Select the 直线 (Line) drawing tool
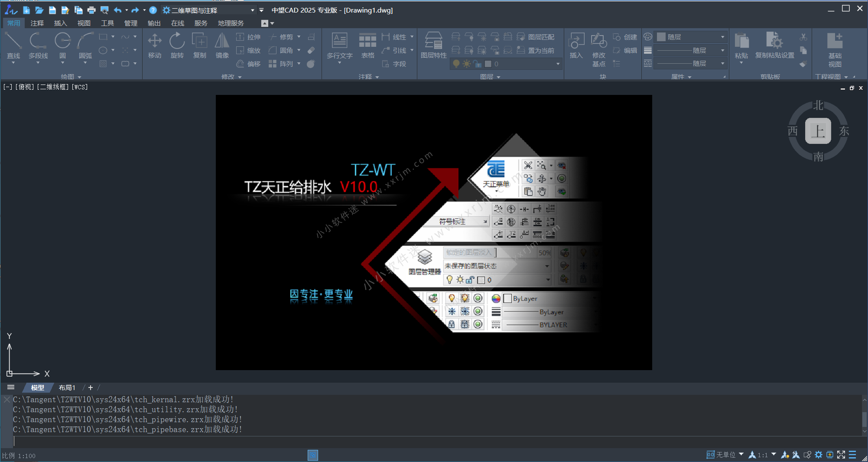This screenshot has width=868, height=462. (13, 46)
